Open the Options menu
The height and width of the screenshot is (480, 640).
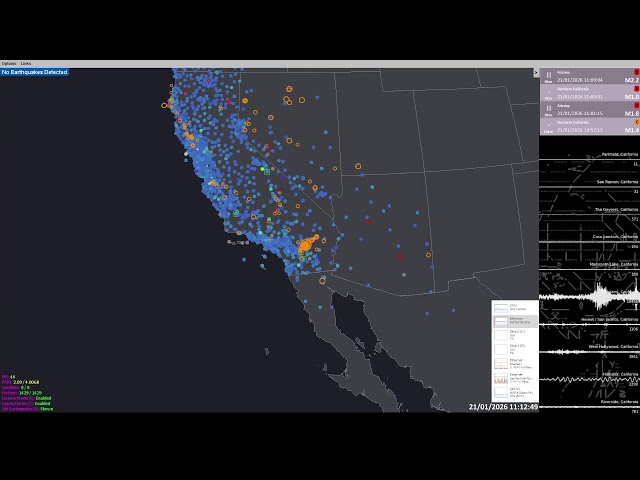(9, 64)
